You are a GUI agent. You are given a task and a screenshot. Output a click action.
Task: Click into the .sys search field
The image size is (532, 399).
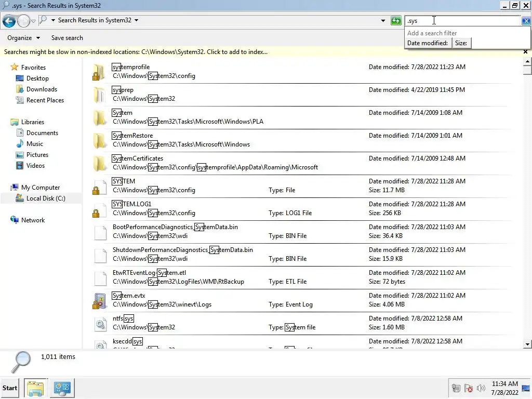click(x=462, y=21)
